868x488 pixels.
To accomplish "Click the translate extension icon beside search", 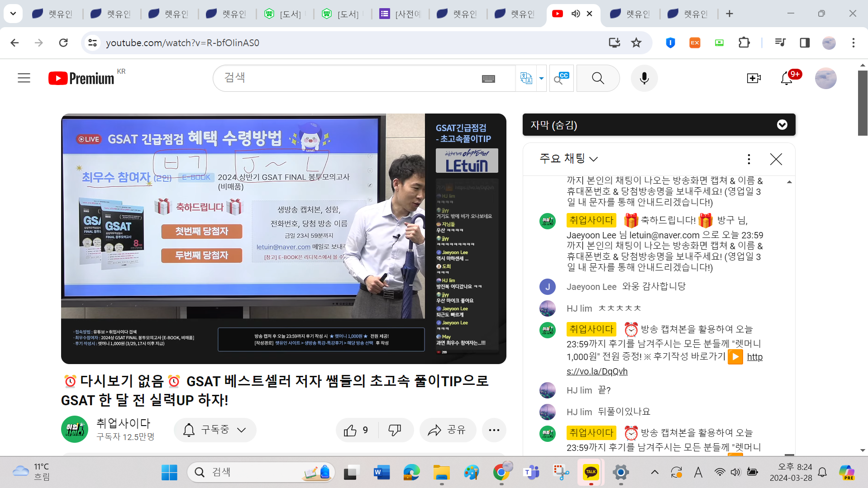I will pos(526,78).
